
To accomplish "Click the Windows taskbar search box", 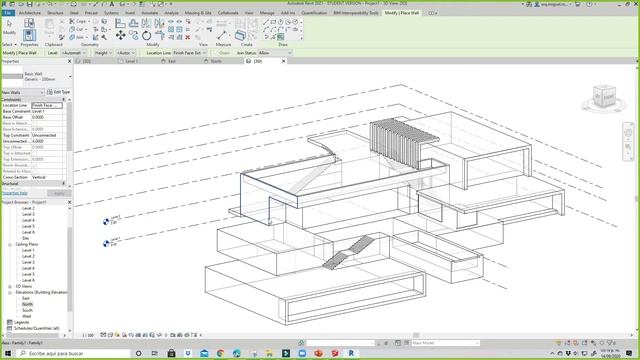I will tap(73, 353).
